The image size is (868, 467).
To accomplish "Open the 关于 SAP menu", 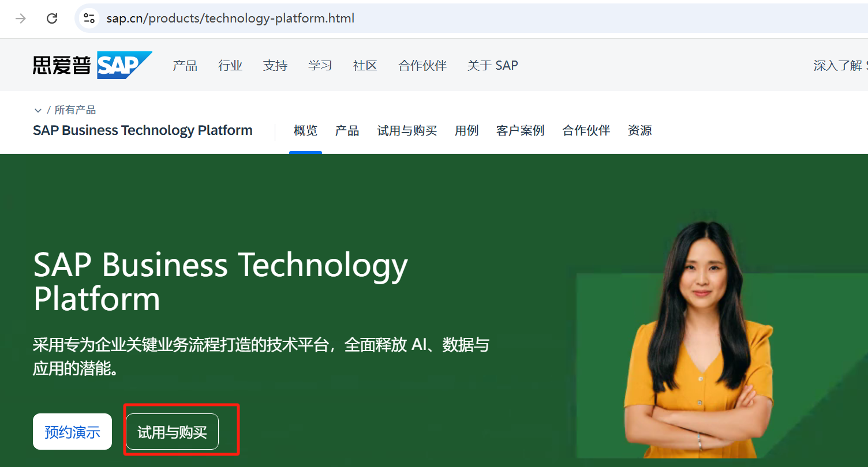I will point(493,66).
